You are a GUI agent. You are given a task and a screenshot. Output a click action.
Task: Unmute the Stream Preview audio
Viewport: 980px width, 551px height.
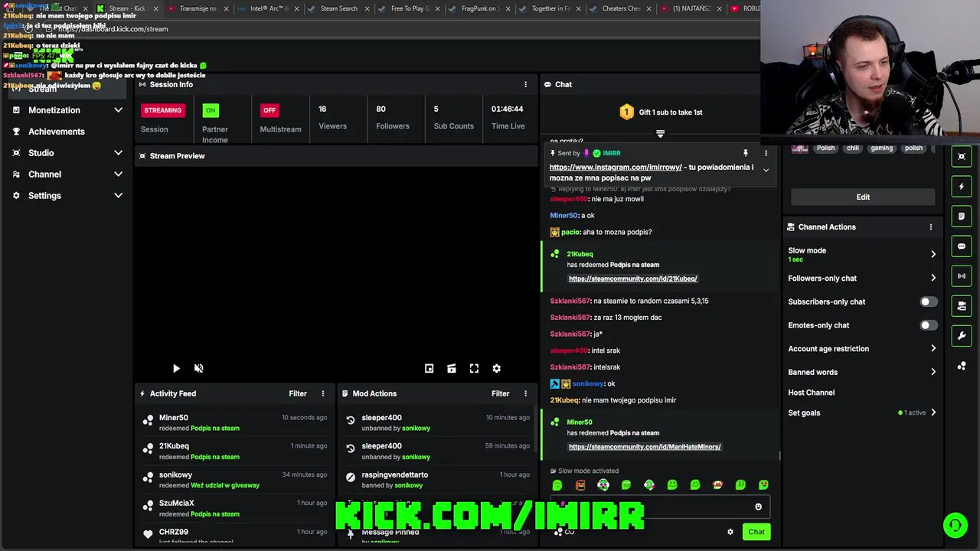pos(199,369)
